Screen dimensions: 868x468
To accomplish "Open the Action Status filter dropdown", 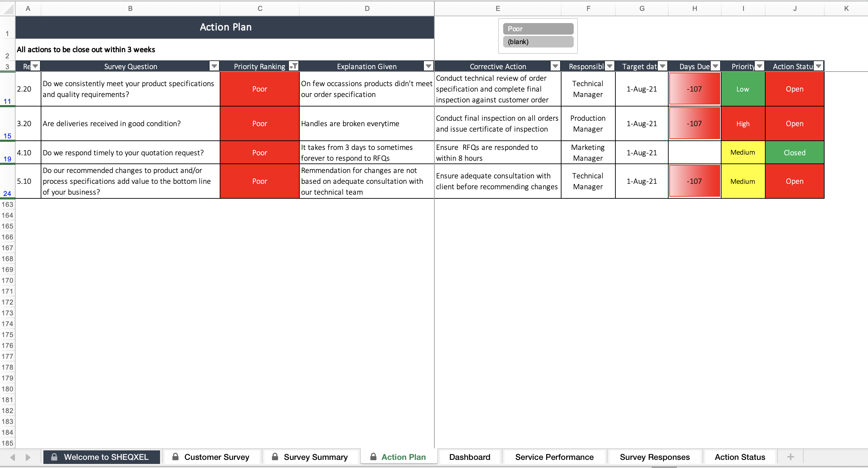I will point(818,66).
